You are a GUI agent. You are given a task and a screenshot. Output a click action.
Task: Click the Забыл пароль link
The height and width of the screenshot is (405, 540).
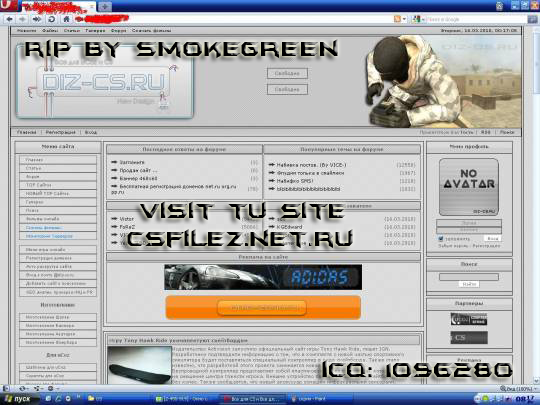453,246
